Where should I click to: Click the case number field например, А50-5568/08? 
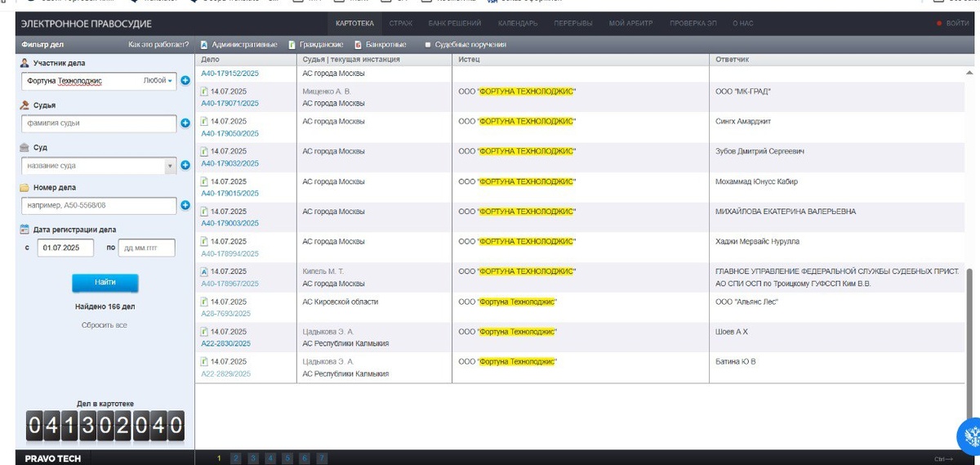point(100,206)
